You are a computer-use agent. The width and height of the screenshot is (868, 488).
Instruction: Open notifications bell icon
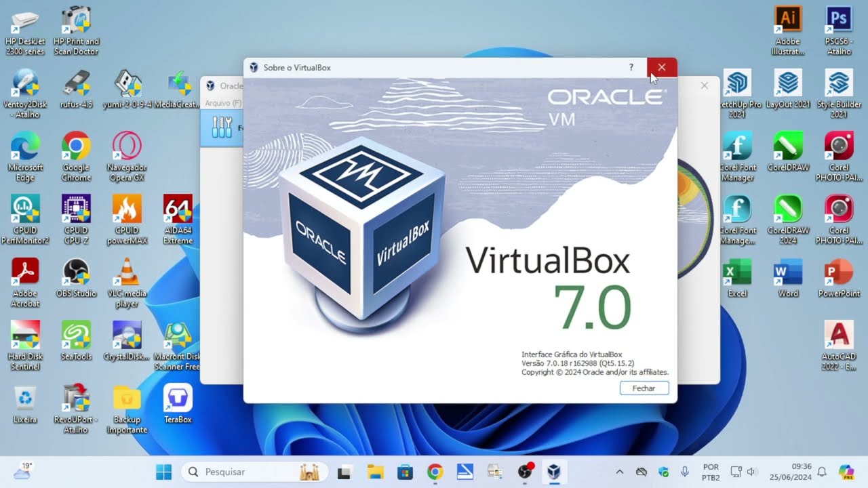(x=822, y=472)
